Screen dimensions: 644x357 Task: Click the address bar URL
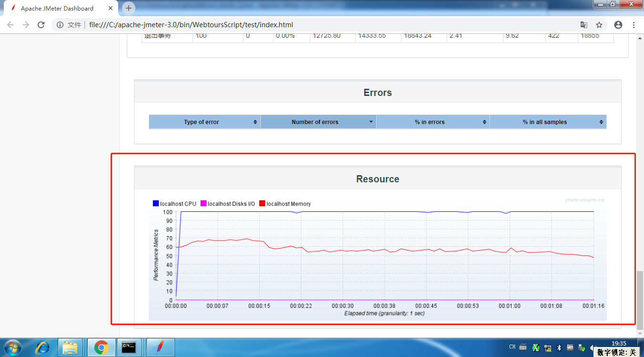tap(191, 25)
